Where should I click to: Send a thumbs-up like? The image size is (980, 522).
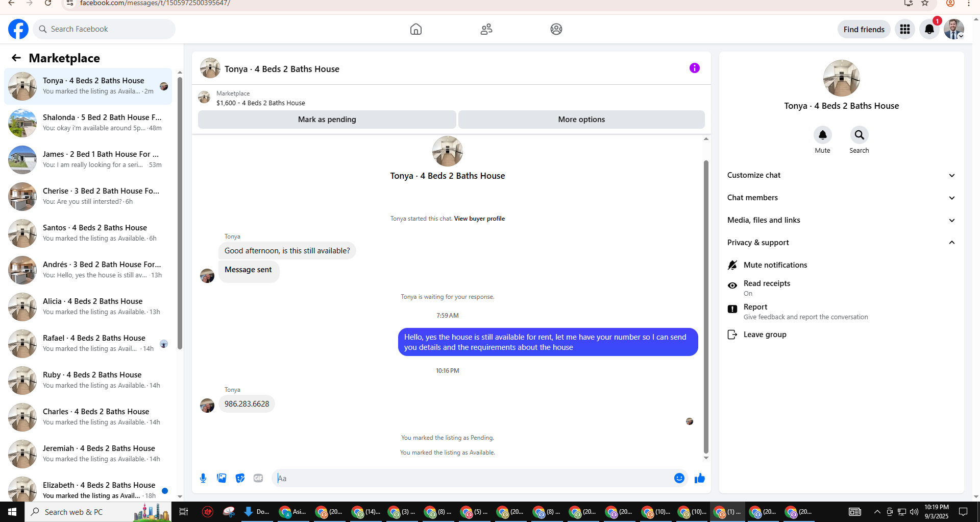[x=700, y=478]
